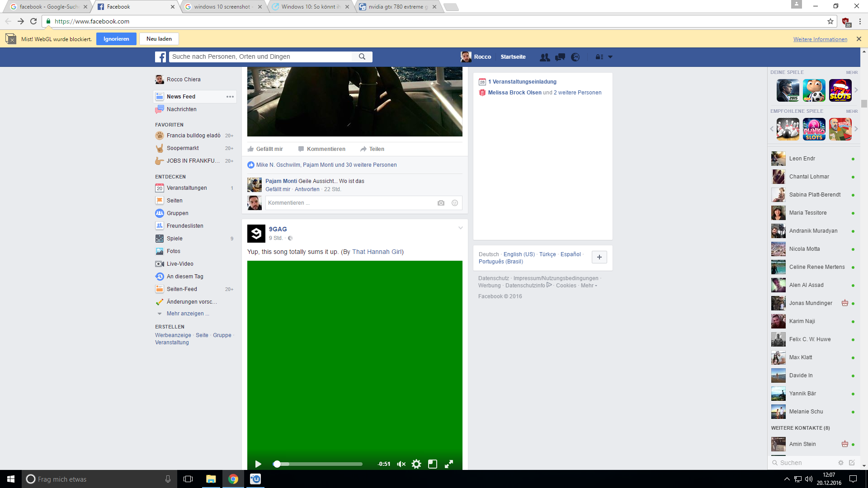
Task: Click the Ignorieren button
Action: [x=116, y=39]
